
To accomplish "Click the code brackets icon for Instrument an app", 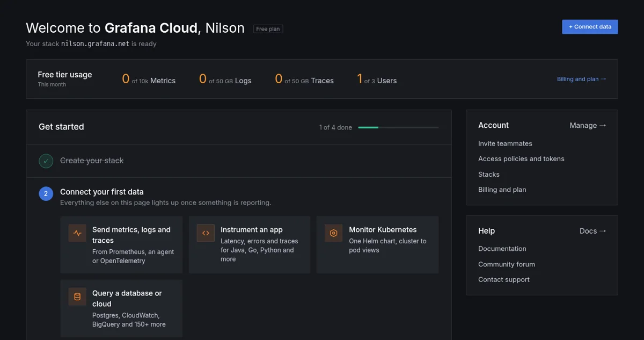I will 206,233.
